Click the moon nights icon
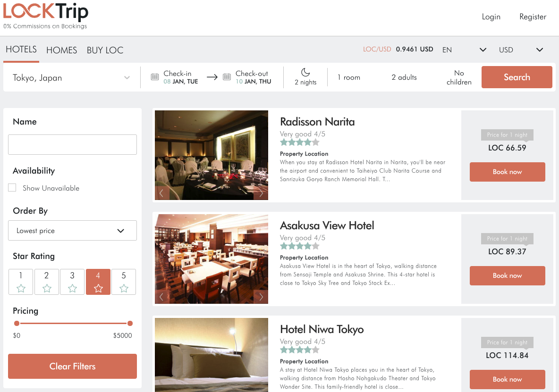The height and width of the screenshot is (392, 559). [305, 72]
